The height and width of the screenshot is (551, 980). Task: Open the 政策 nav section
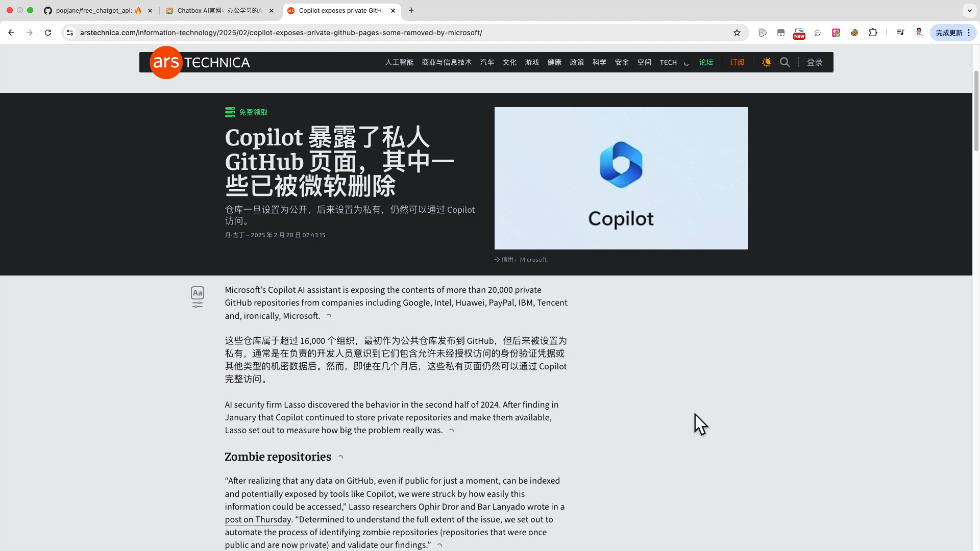(577, 62)
